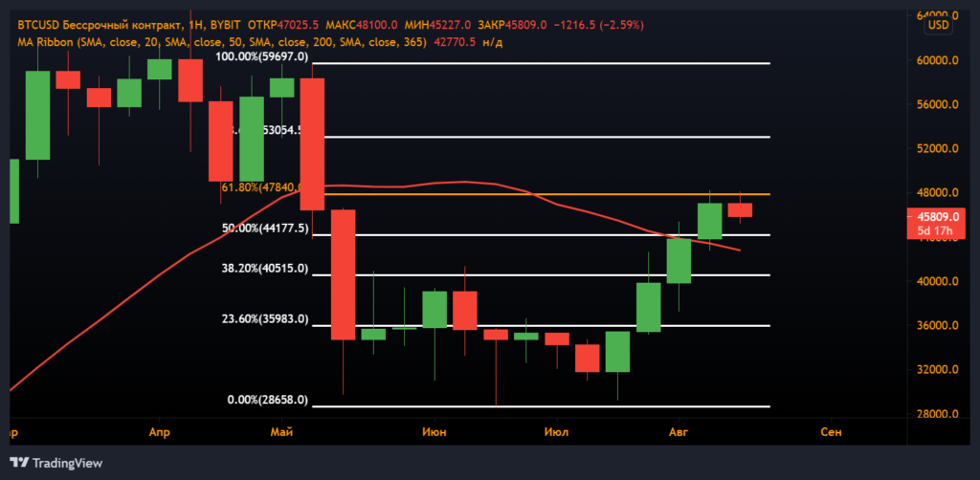Click the 38.20%(40515.0) Fibonacci label

point(264,269)
